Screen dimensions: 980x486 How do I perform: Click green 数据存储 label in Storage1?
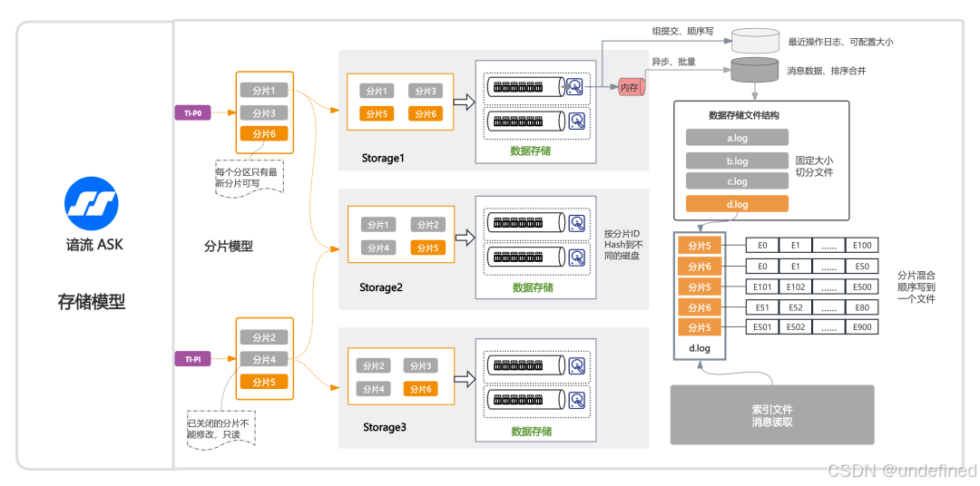tap(531, 151)
